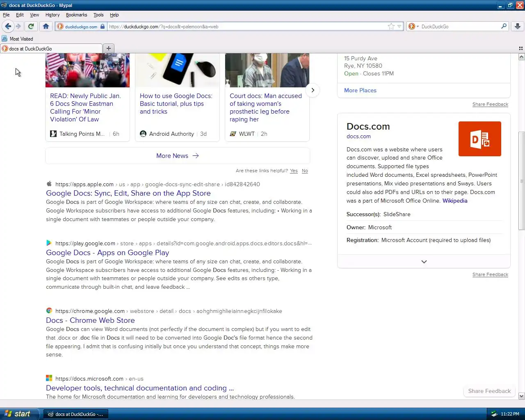This screenshot has width=525, height=420.
Task: Click the padlock secure connection icon
Action: 103,27
